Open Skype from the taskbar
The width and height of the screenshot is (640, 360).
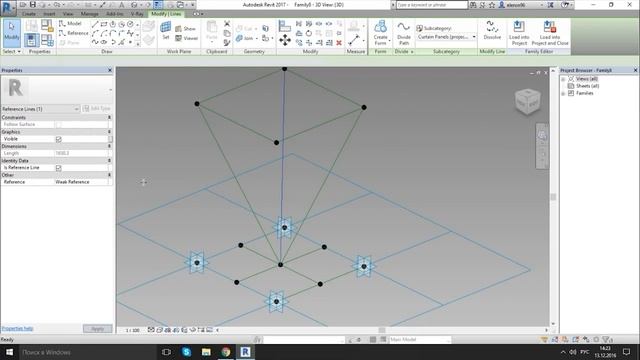[187, 352]
